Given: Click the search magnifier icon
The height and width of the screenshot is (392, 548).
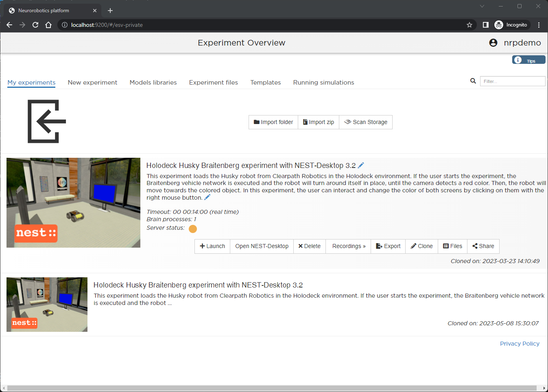Looking at the screenshot, I should (x=473, y=81).
